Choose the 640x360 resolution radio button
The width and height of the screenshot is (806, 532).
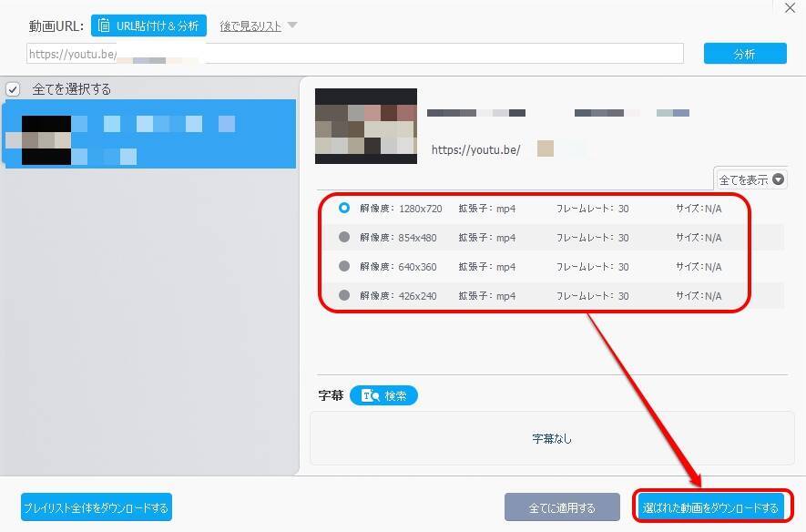click(x=343, y=267)
